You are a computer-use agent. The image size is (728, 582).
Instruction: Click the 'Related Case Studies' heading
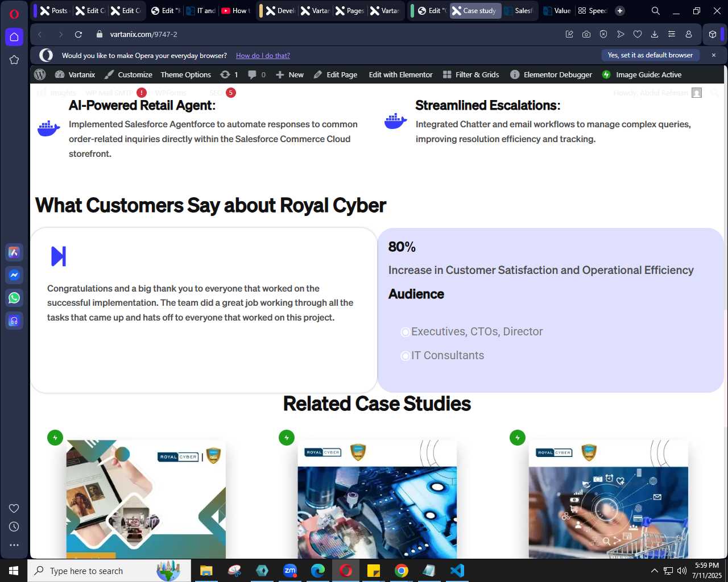pos(377,404)
